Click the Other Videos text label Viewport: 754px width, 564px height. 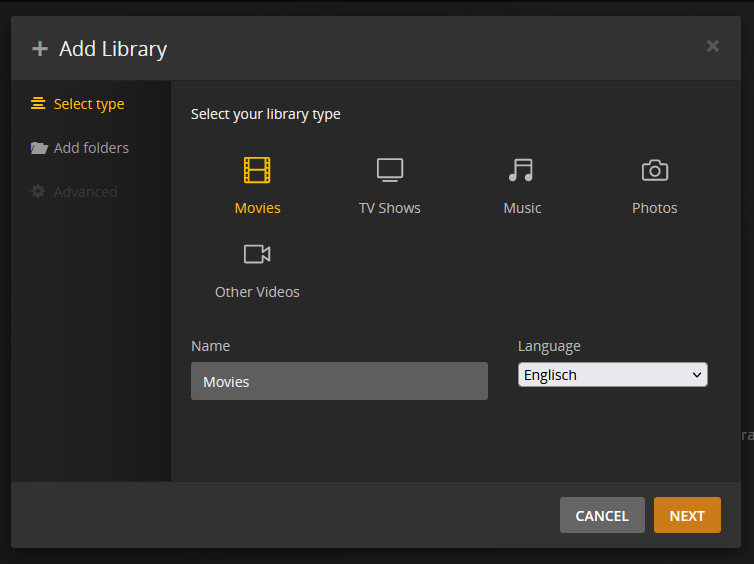(257, 292)
